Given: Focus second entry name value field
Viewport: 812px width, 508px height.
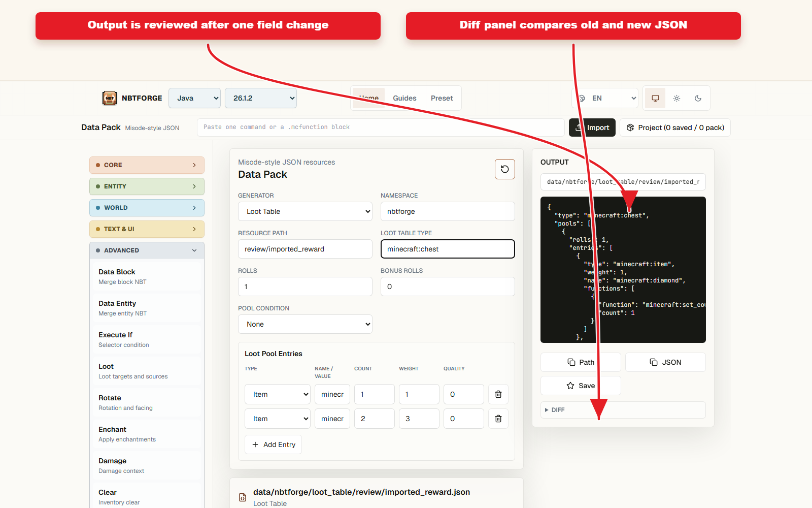Looking at the screenshot, I should pyautogui.click(x=332, y=419).
